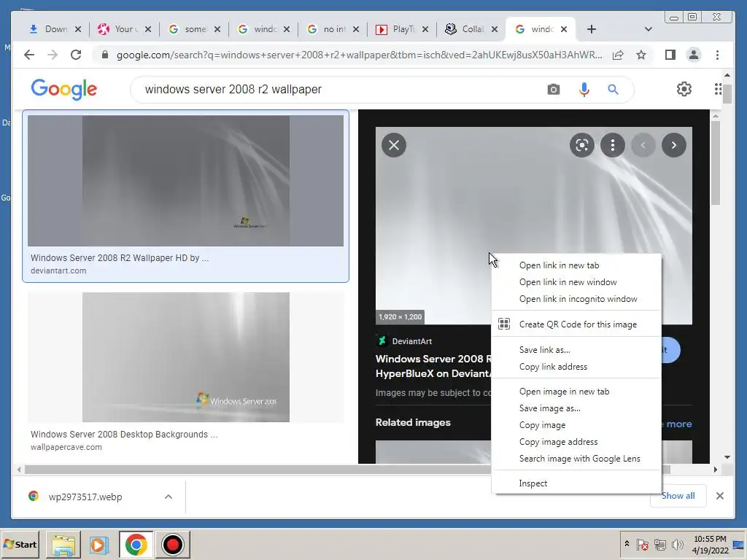
Task: Open the wp2973517.webp downloaded file
Action: point(85,497)
